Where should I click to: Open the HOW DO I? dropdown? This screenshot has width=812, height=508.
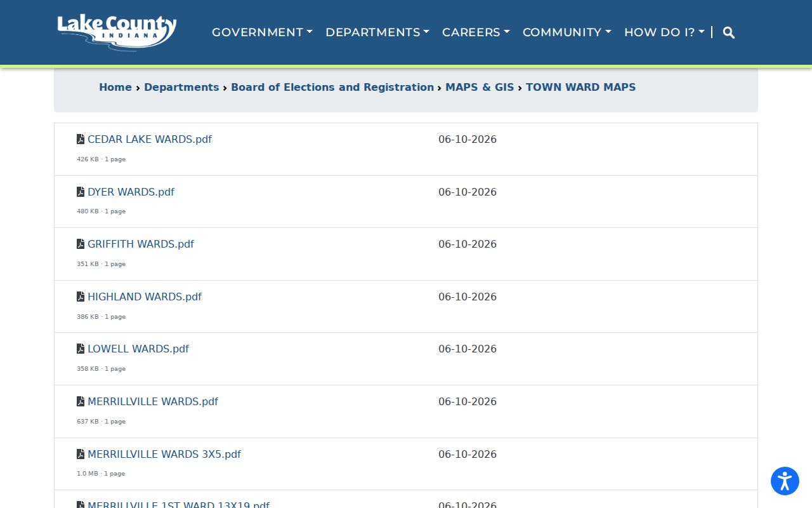pos(664,32)
